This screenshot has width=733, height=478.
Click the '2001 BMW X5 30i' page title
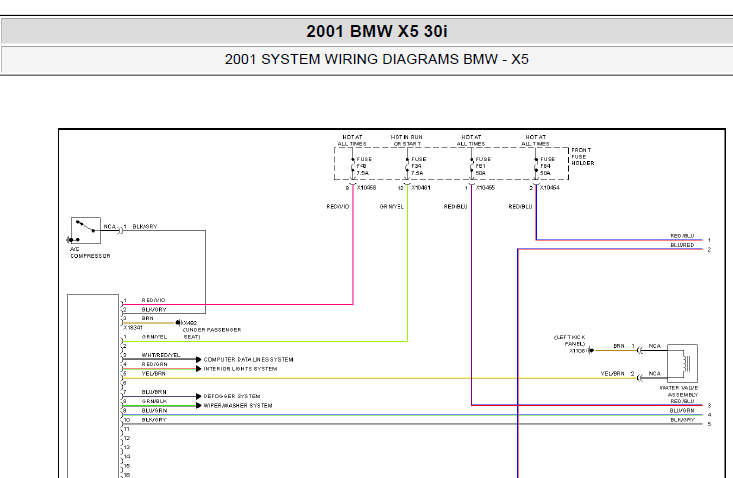(x=376, y=31)
